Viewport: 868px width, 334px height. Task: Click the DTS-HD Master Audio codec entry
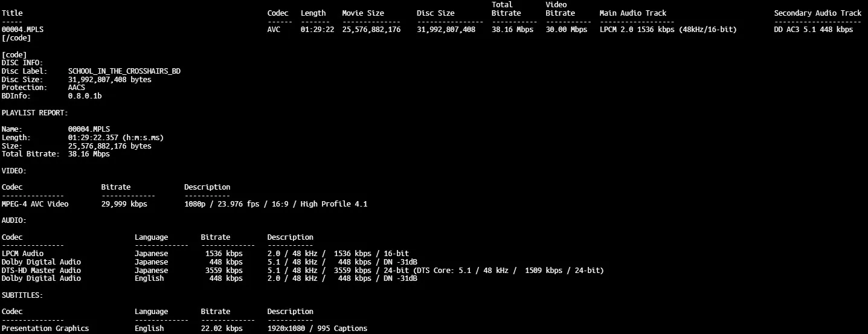click(41, 271)
